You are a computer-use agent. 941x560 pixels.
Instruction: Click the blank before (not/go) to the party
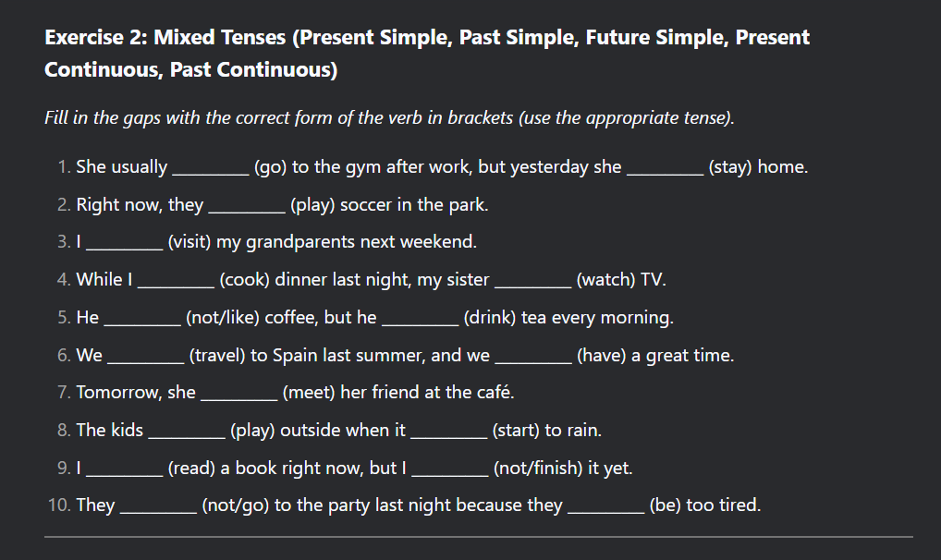point(158,507)
